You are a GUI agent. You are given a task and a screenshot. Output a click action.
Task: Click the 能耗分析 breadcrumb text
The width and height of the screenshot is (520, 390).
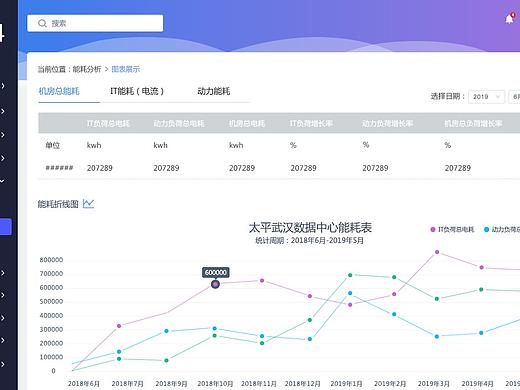[87, 69]
